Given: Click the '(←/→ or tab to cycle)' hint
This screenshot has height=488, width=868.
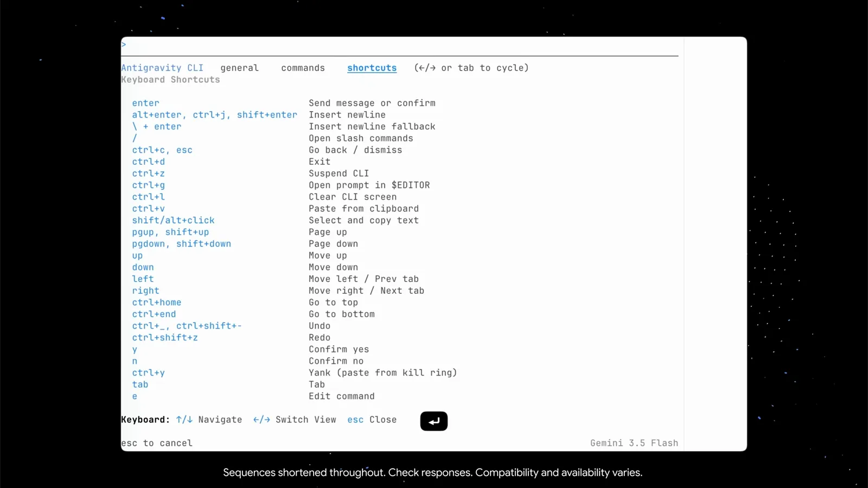Looking at the screenshot, I should (x=471, y=68).
